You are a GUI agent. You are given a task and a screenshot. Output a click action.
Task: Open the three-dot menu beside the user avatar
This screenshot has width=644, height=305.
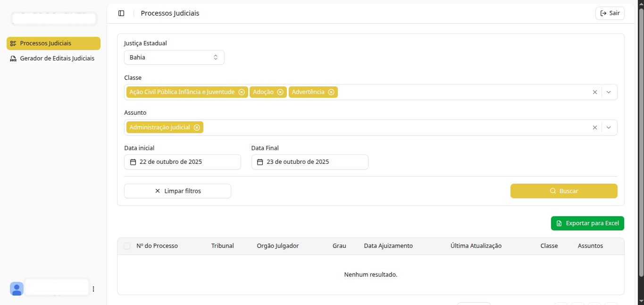[93, 288]
